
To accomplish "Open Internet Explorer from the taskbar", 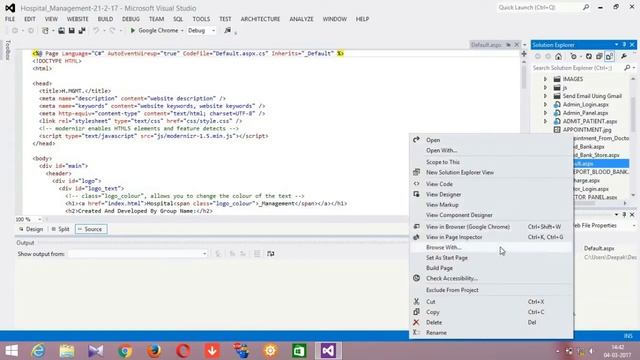I will click(x=38, y=351).
